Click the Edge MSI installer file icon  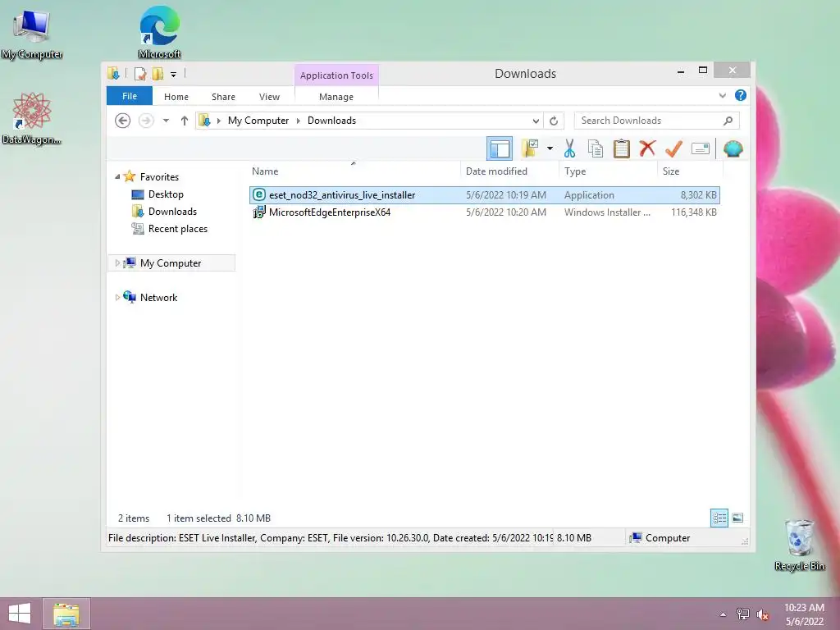258,212
